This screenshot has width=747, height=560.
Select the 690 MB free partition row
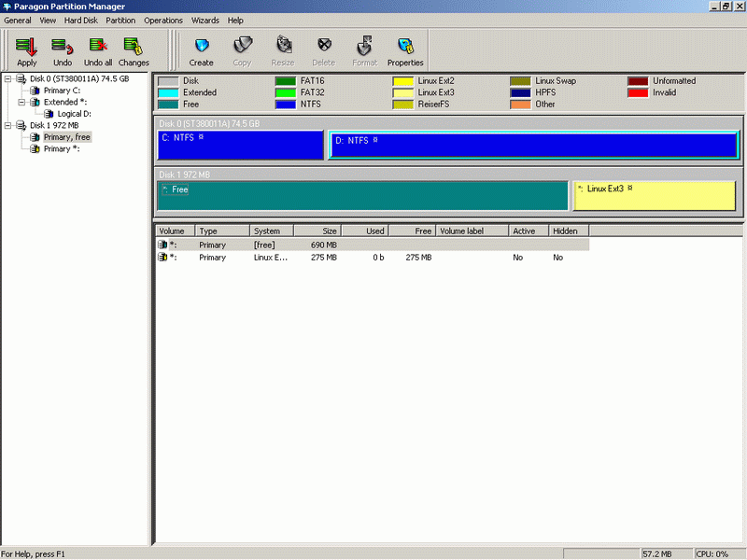[x=373, y=245]
